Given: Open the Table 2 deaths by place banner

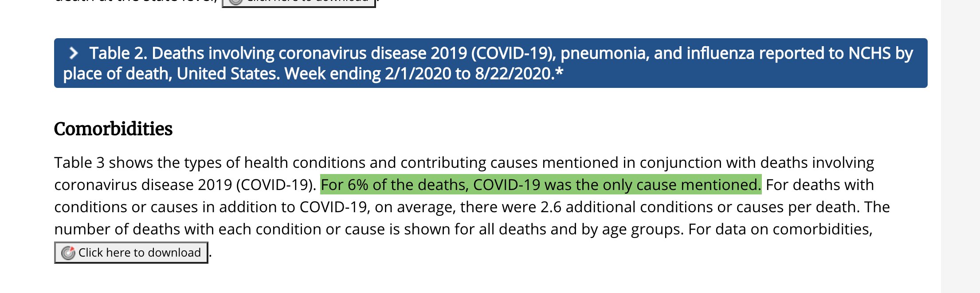Looking at the screenshot, I should tap(490, 63).
